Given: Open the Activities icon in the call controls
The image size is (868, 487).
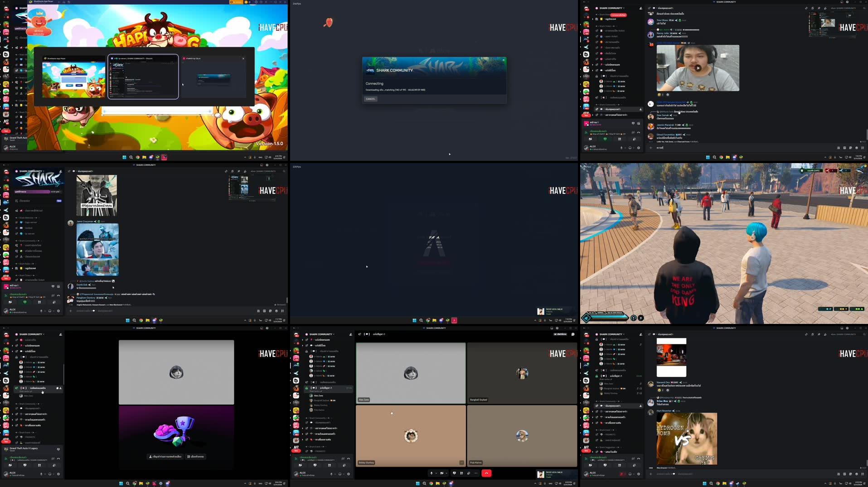Looking at the screenshot, I should (462, 473).
